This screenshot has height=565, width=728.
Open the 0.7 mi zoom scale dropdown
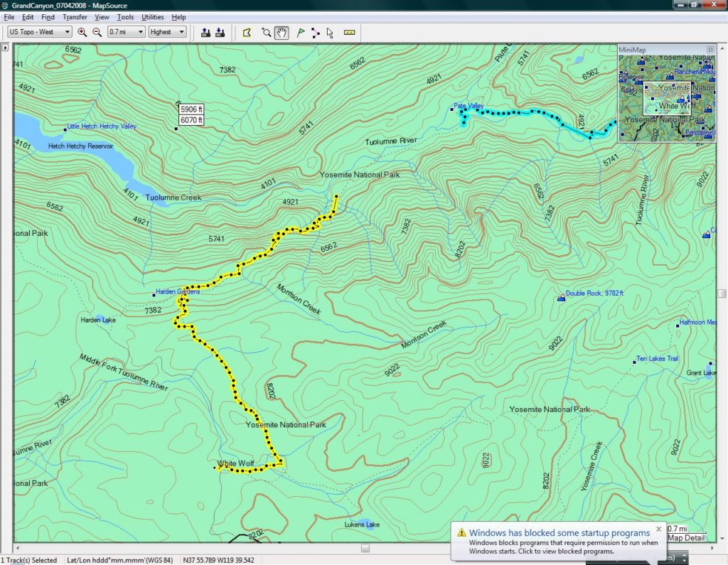[127, 31]
